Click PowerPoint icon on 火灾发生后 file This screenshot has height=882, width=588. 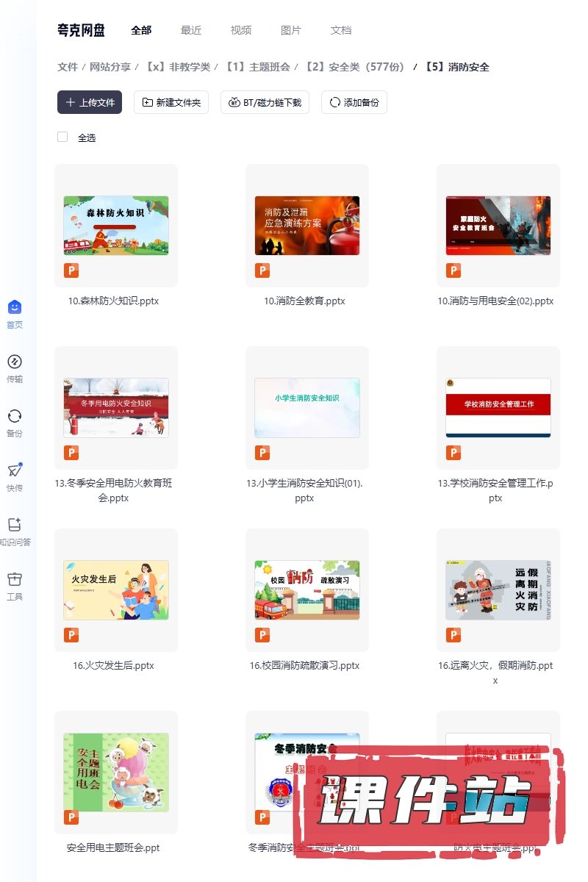click(71, 635)
